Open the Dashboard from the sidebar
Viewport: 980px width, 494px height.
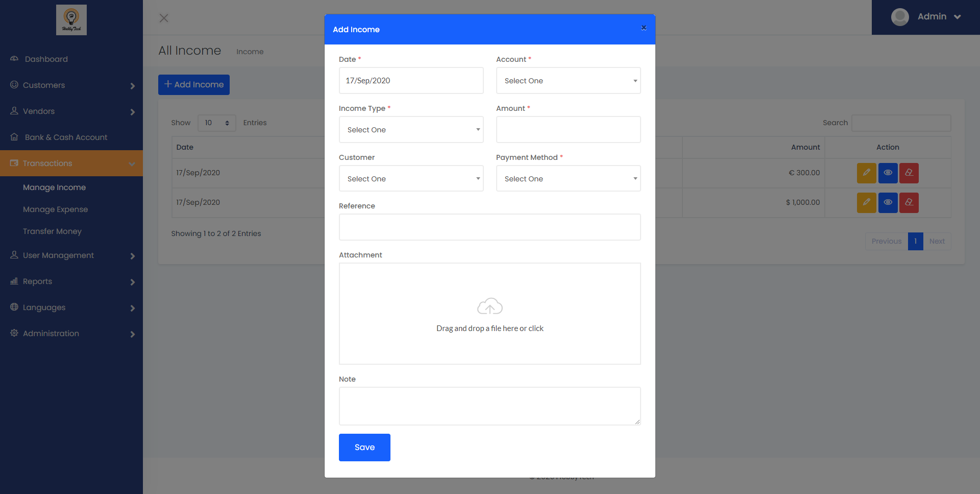pyautogui.click(x=14, y=59)
